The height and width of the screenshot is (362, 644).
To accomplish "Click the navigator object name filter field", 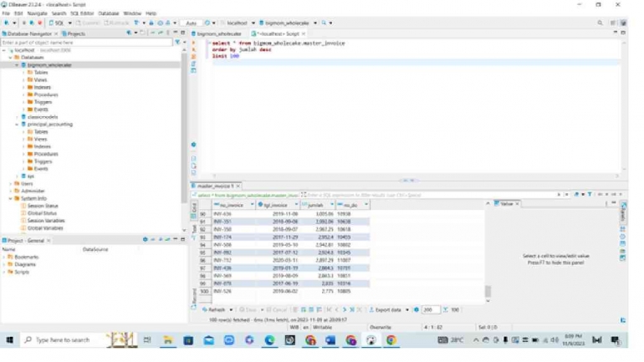I will pyautogui.click(x=86, y=43).
